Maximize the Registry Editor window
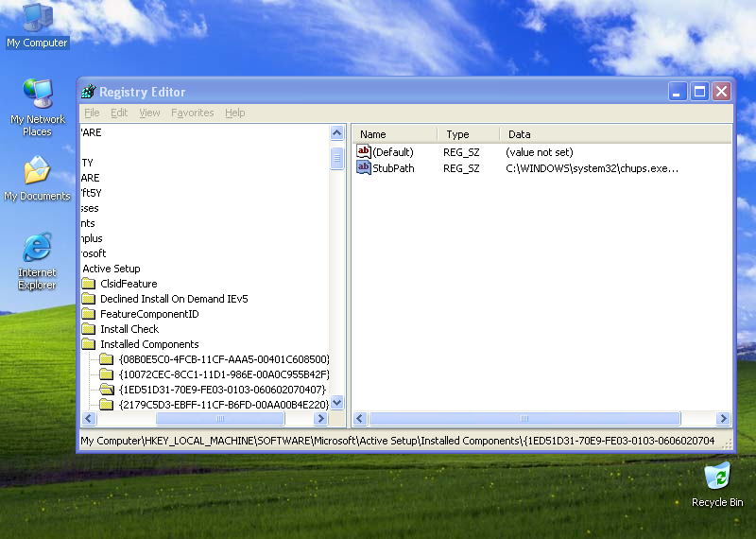756x539 pixels. coord(699,91)
